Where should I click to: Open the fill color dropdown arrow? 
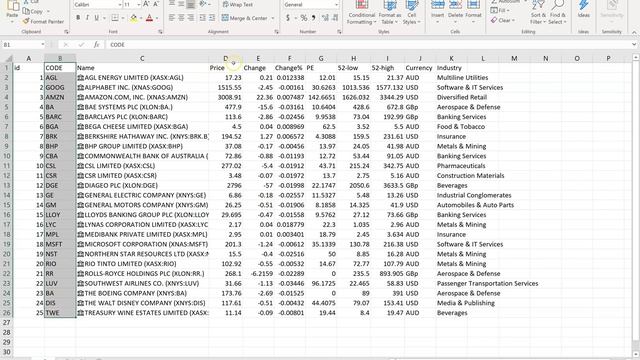click(141, 18)
